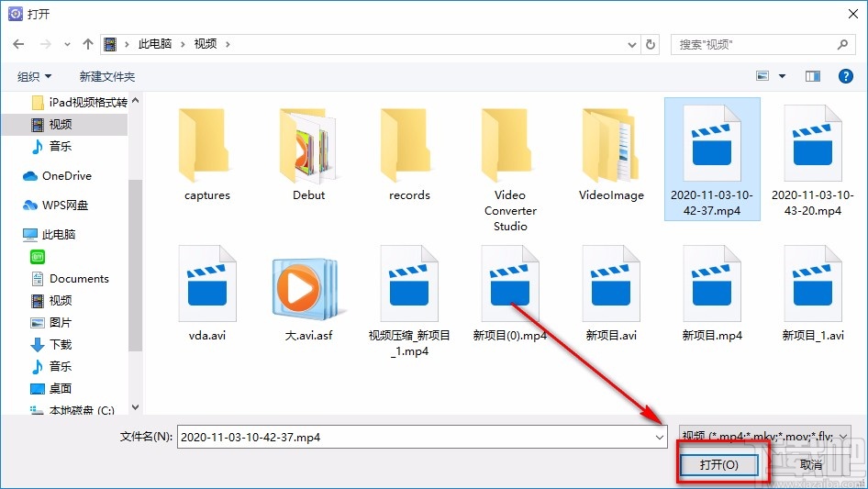Select the upper 音乐 item in the sidebar

[x=51, y=146]
